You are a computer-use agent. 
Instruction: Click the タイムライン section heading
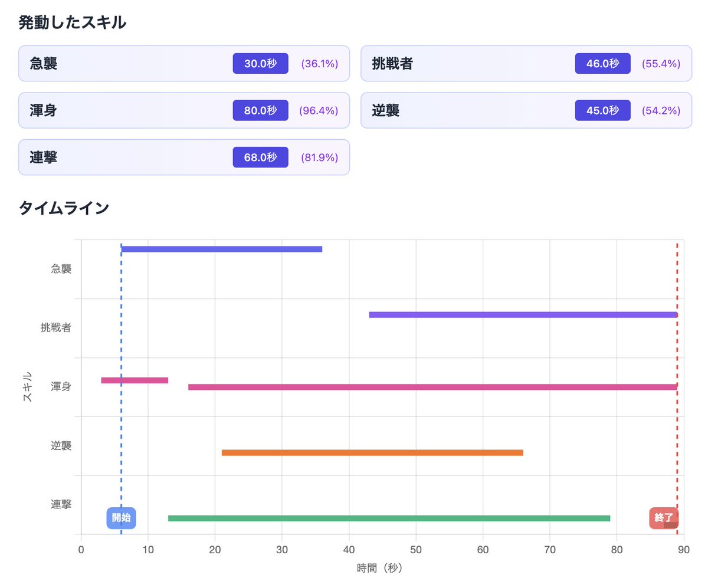click(64, 208)
